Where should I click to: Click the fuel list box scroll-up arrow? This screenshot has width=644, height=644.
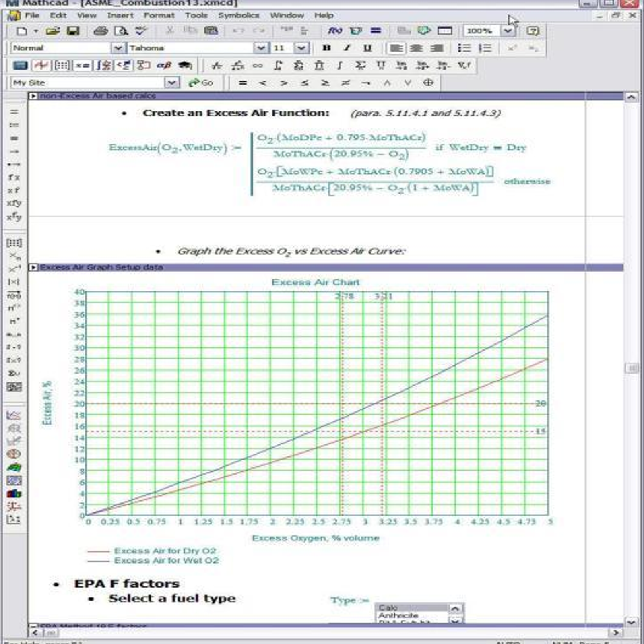[x=455, y=608]
